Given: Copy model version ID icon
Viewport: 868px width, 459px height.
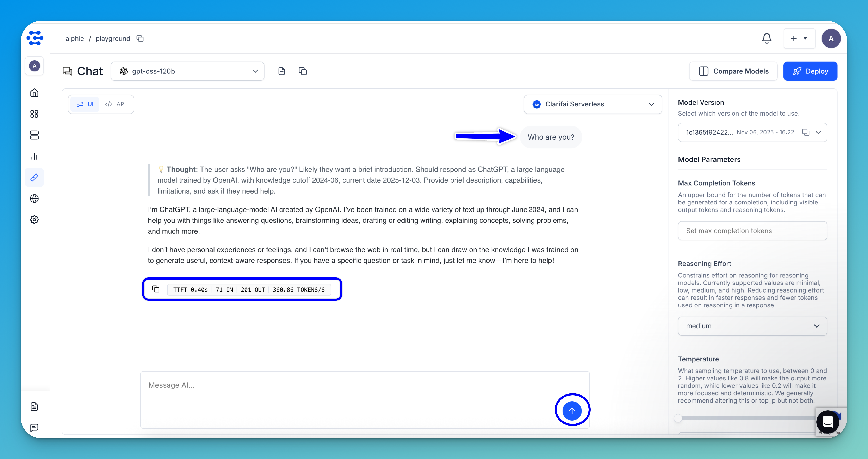Looking at the screenshot, I should click(x=805, y=133).
